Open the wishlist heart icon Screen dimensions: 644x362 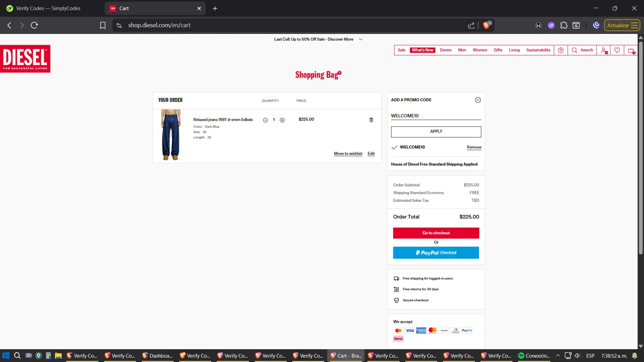617,50
